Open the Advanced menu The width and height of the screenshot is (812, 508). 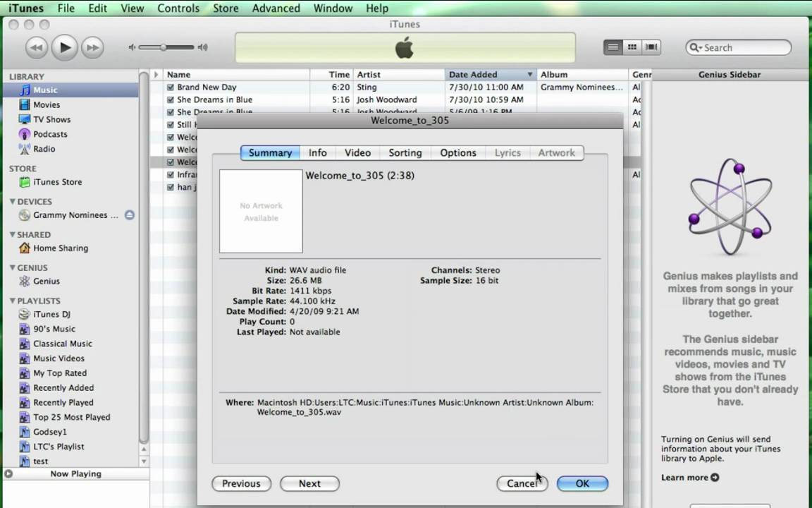coord(276,8)
